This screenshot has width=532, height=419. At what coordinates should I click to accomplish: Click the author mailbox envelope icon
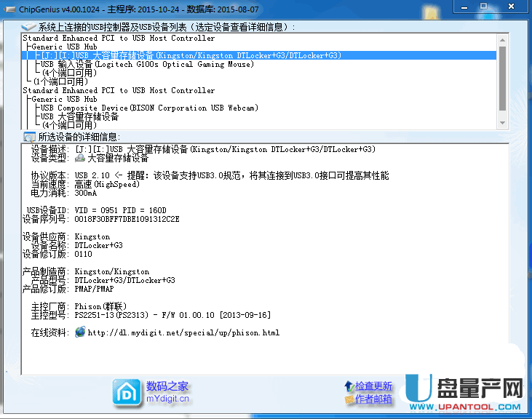pos(349,399)
